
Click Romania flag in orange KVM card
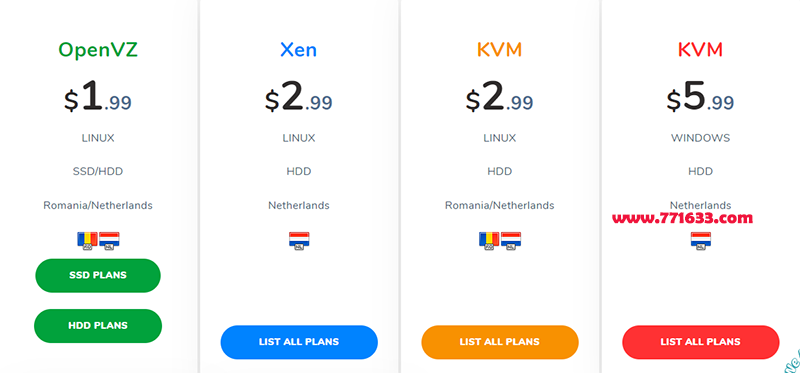point(489,241)
